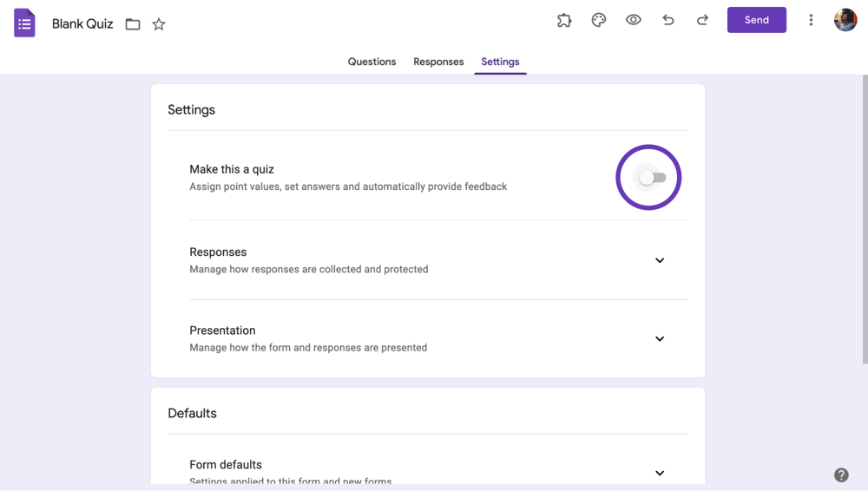
Task: Select the Settings tab
Action: pyautogui.click(x=500, y=62)
